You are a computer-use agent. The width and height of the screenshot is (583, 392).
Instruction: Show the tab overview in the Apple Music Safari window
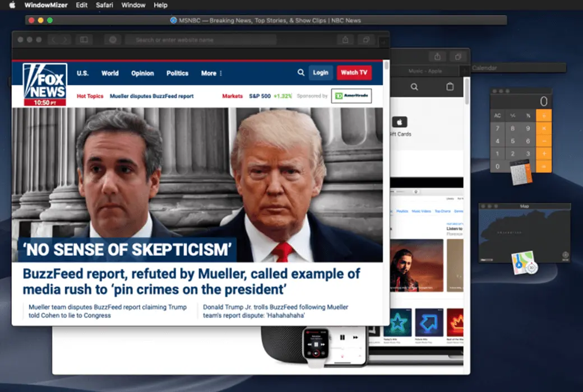click(x=458, y=57)
